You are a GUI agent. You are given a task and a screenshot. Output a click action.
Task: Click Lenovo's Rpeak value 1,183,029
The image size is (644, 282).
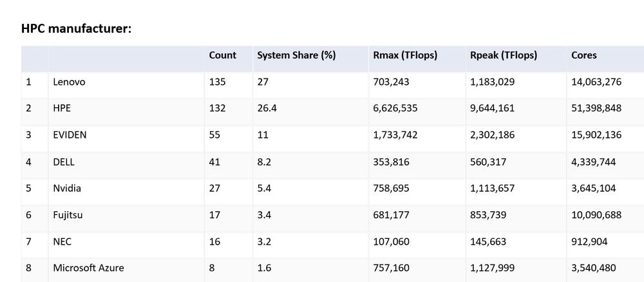(x=493, y=82)
